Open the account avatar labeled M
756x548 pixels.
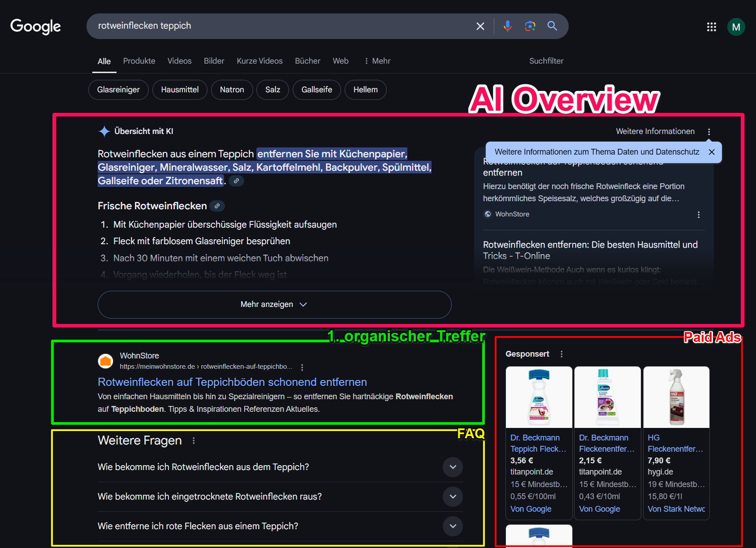click(736, 27)
